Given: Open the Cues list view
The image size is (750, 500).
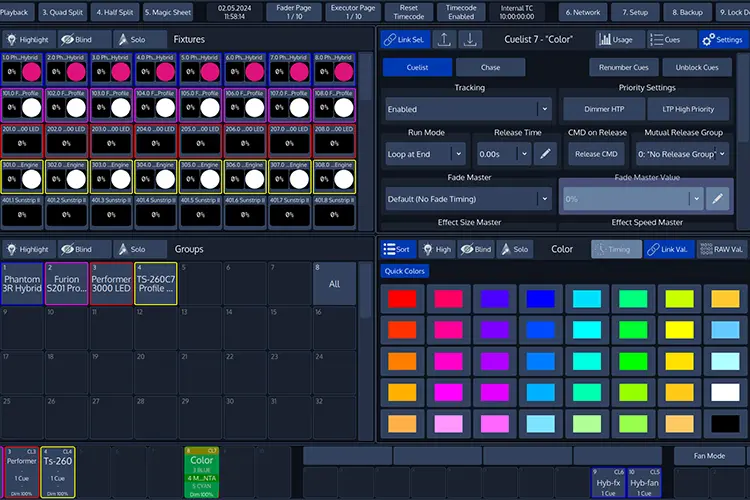Looking at the screenshot, I should coord(666,39).
